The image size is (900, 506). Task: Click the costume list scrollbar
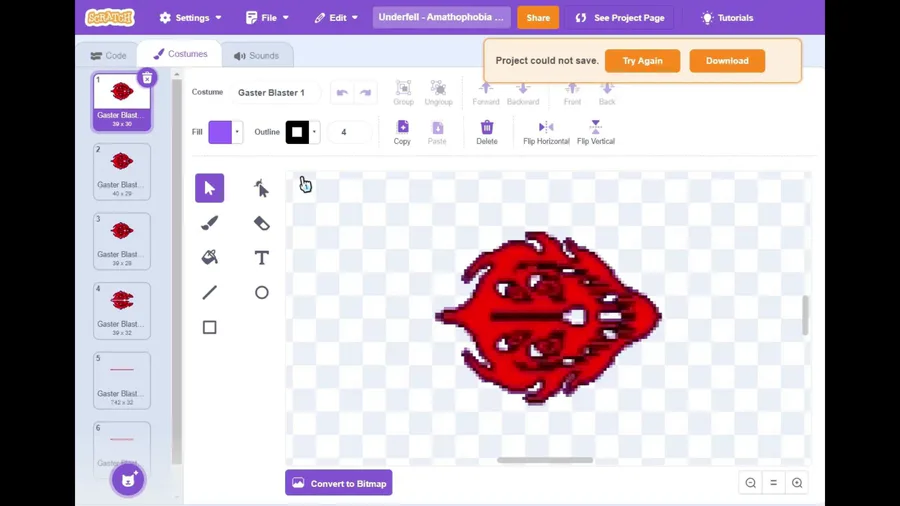coord(177,270)
